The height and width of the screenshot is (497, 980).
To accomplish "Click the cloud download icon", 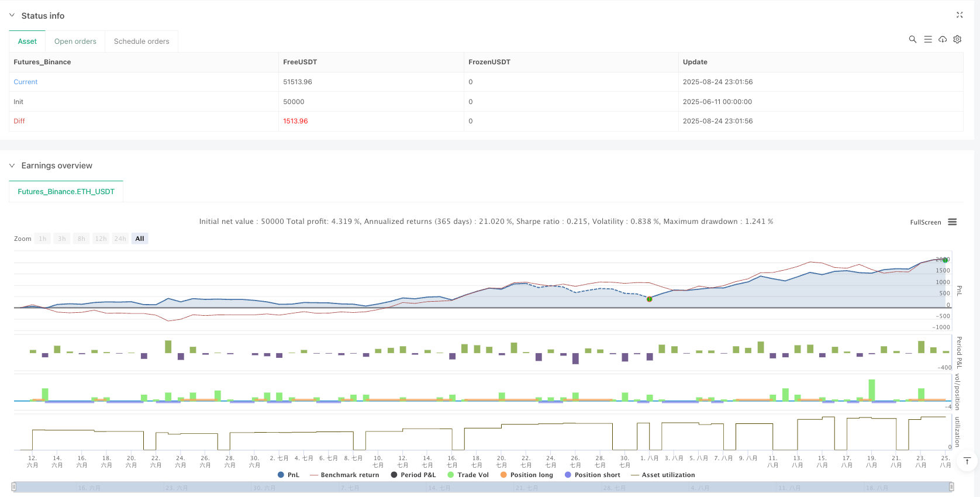I will tap(943, 39).
